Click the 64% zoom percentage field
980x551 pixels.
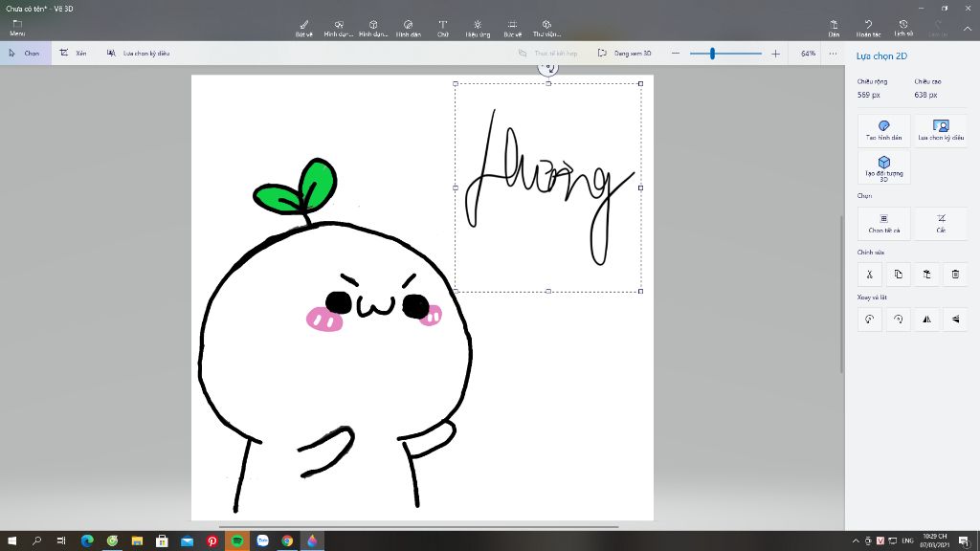point(808,54)
